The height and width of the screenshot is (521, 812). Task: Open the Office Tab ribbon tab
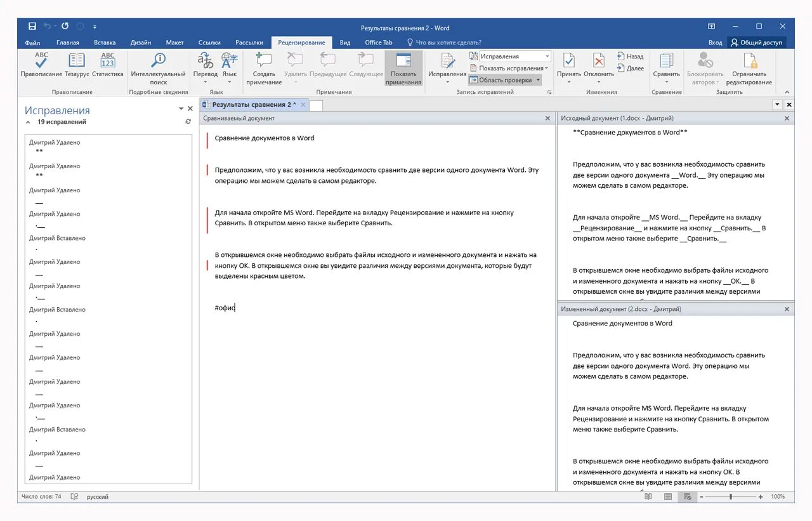[x=379, y=43]
